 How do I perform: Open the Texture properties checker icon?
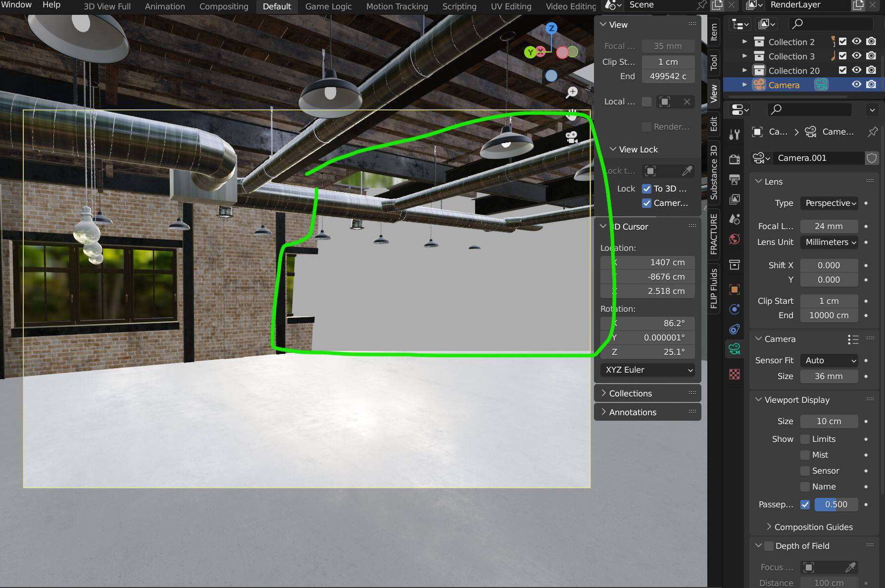(734, 374)
